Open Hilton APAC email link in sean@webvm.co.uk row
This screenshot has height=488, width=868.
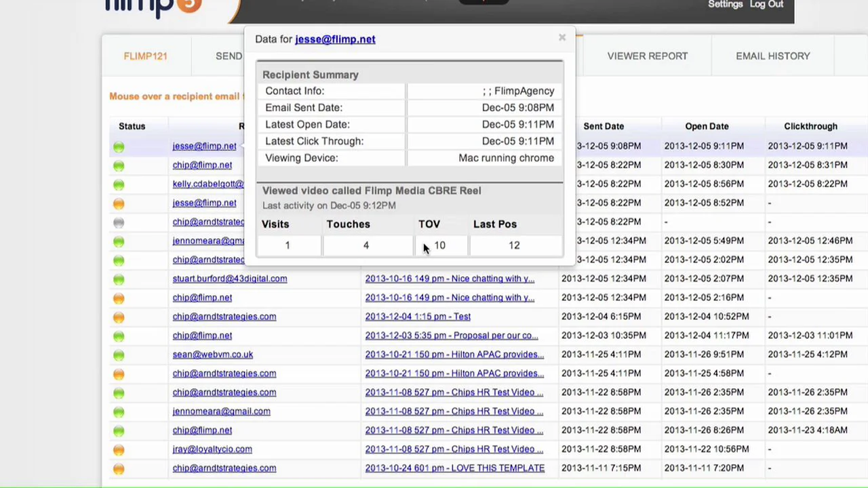454,354
